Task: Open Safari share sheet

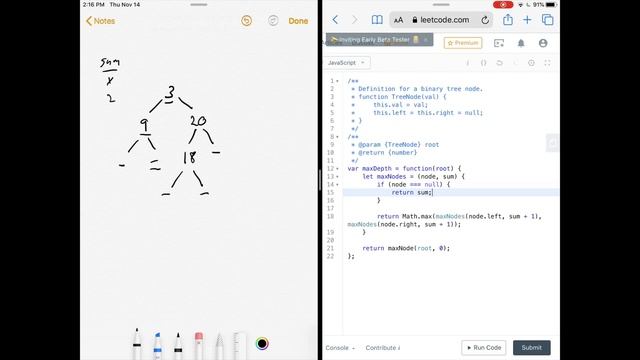Action: click(x=507, y=19)
